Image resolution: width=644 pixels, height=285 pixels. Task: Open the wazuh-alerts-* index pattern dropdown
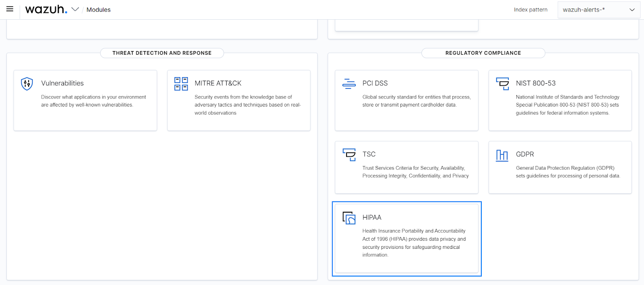pyautogui.click(x=599, y=10)
